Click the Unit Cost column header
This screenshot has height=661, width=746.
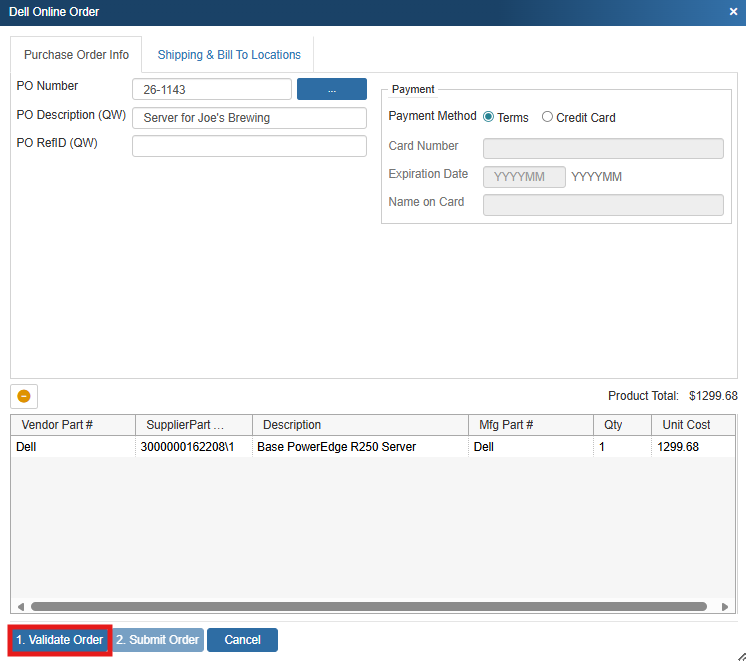[686, 425]
